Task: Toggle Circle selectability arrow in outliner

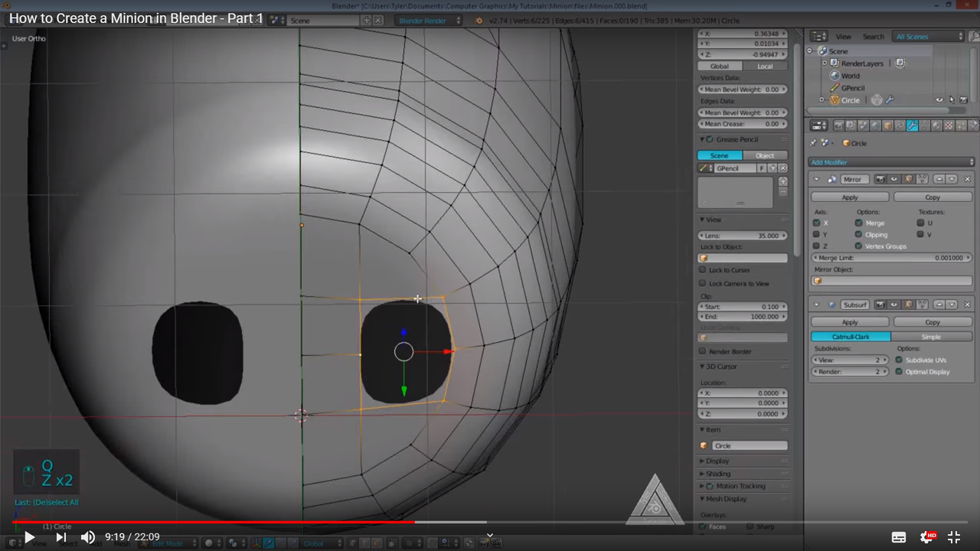Action: 952,99
